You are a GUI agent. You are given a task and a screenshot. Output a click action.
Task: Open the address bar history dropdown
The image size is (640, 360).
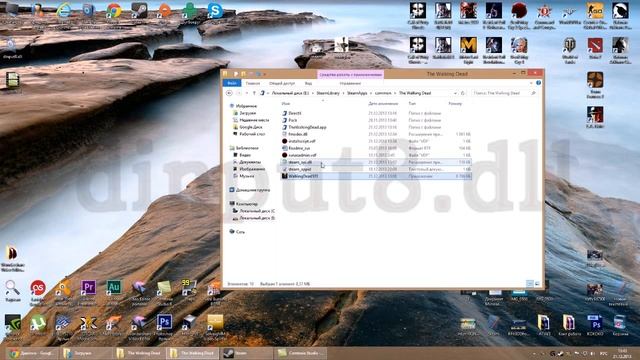(x=455, y=93)
